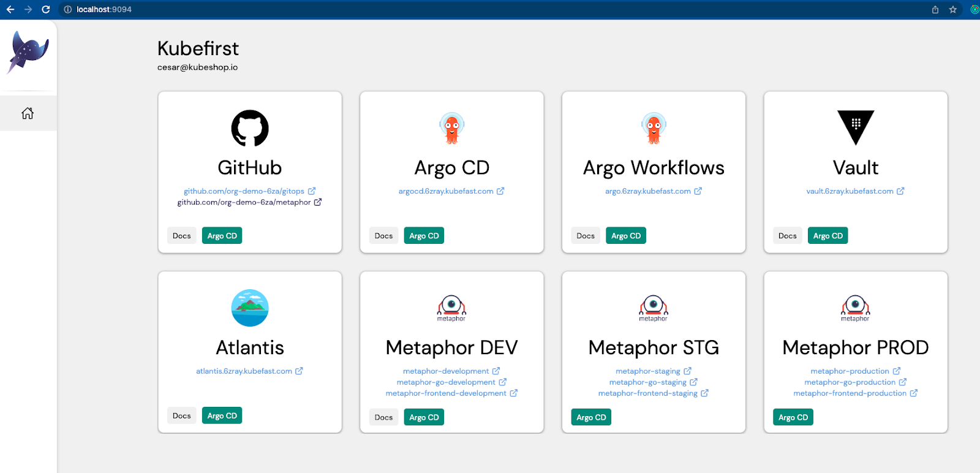Screen dimensions: 980x473
Task: Click the site info icon beside localhost
Action: [x=68, y=9]
